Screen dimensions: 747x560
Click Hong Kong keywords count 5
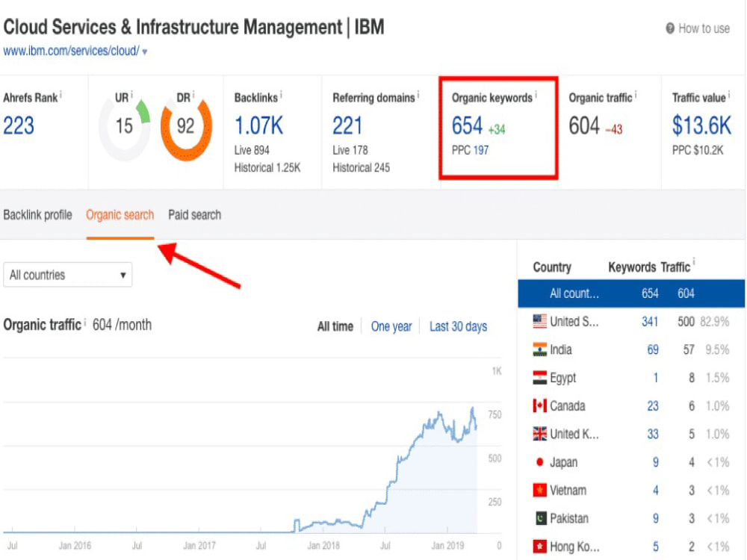coord(656,547)
